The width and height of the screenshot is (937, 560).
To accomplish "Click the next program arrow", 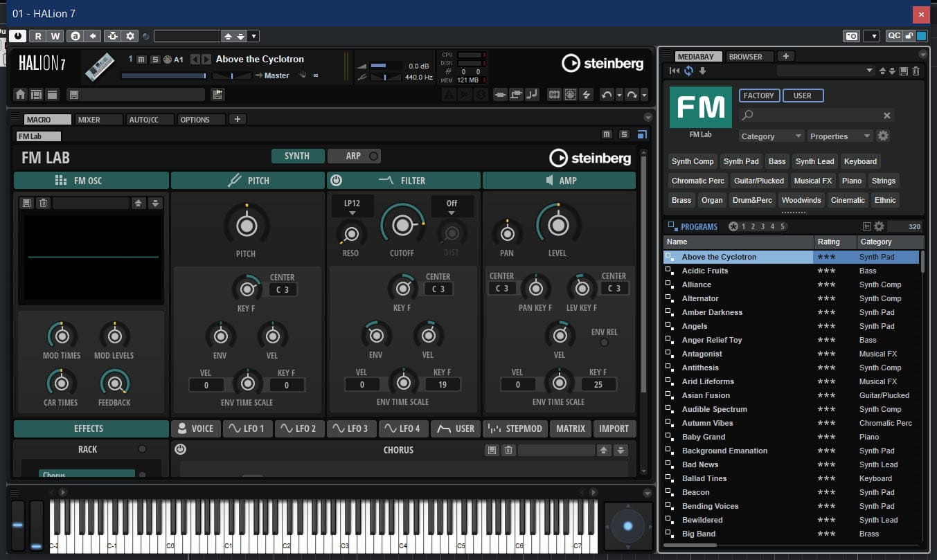I will [x=206, y=60].
